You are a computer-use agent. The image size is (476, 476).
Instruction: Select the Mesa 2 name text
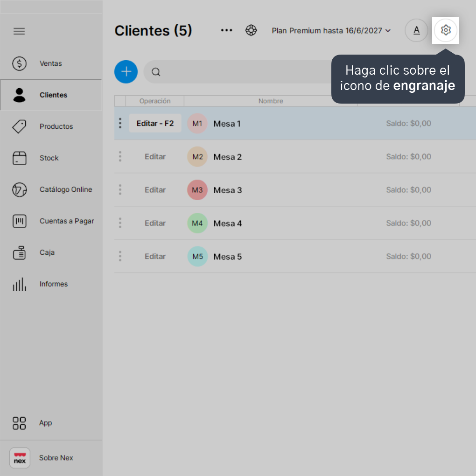(228, 157)
